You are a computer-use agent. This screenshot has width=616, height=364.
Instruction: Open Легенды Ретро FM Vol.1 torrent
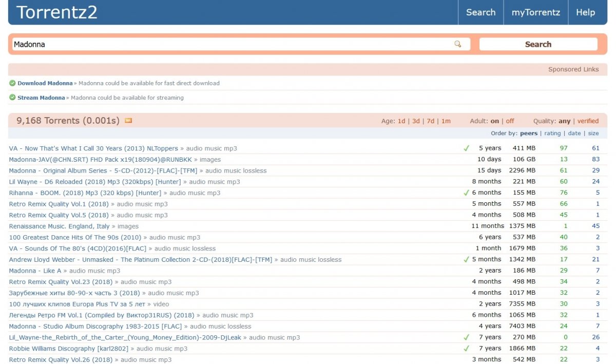point(102,315)
